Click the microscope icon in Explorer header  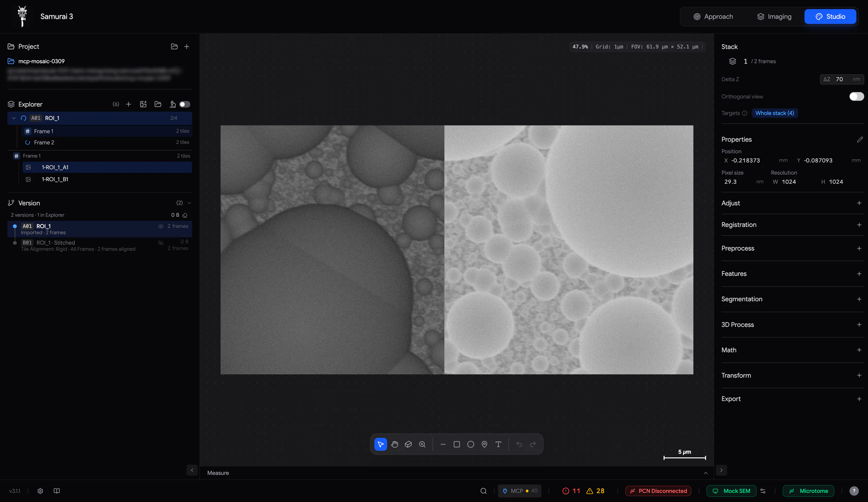coord(173,104)
